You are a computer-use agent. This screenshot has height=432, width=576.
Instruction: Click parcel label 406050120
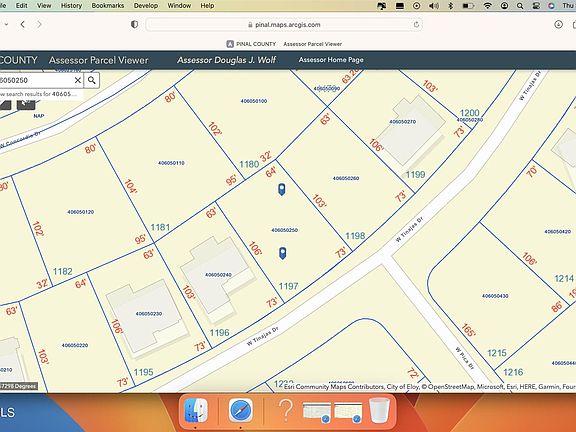81,212
